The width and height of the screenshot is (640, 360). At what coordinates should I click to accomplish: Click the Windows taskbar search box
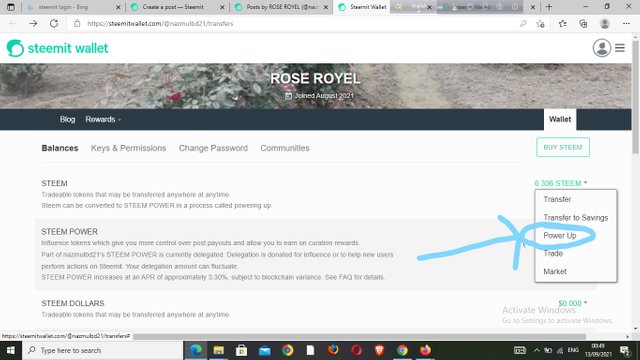tap(102, 350)
